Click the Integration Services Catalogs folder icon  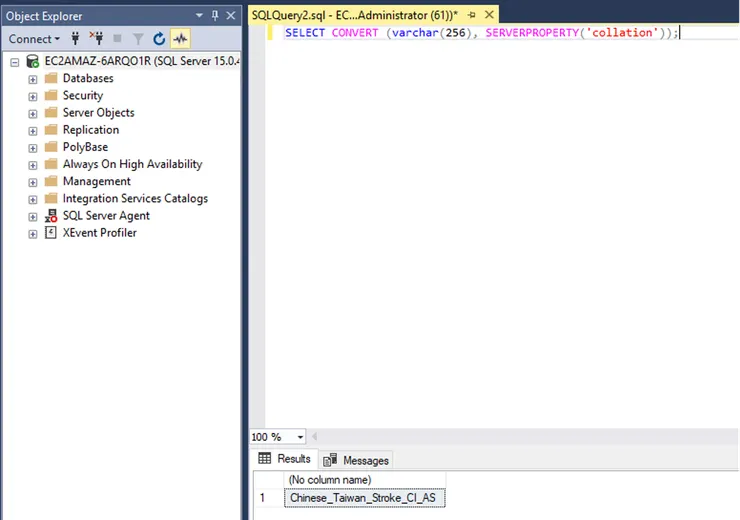coord(51,198)
